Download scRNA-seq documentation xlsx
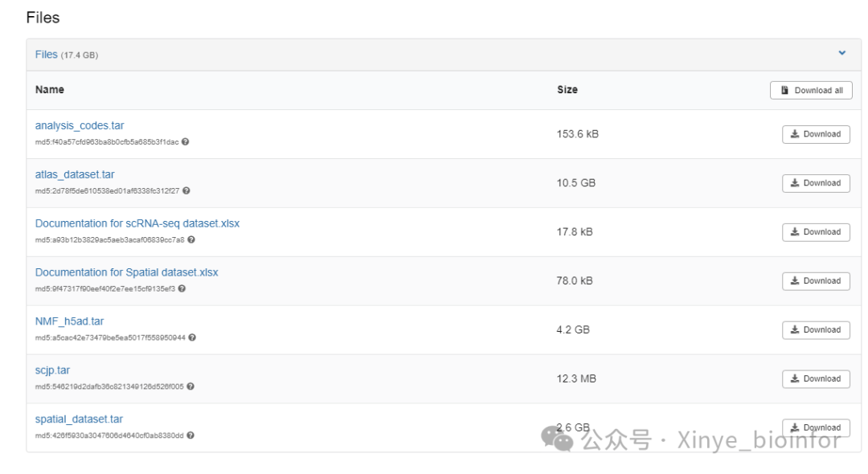Screen dimensions: 868x474 816,232
